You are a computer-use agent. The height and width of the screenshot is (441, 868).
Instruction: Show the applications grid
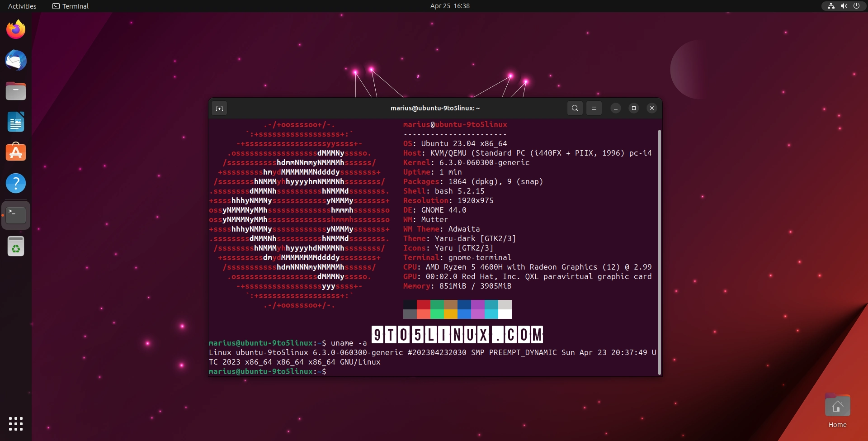(x=16, y=424)
